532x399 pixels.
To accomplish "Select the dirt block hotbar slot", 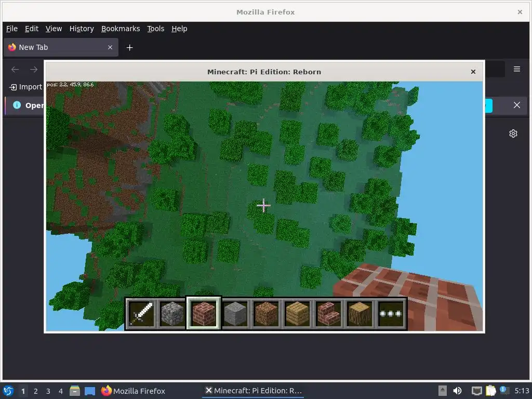I will tap(266, 314).
